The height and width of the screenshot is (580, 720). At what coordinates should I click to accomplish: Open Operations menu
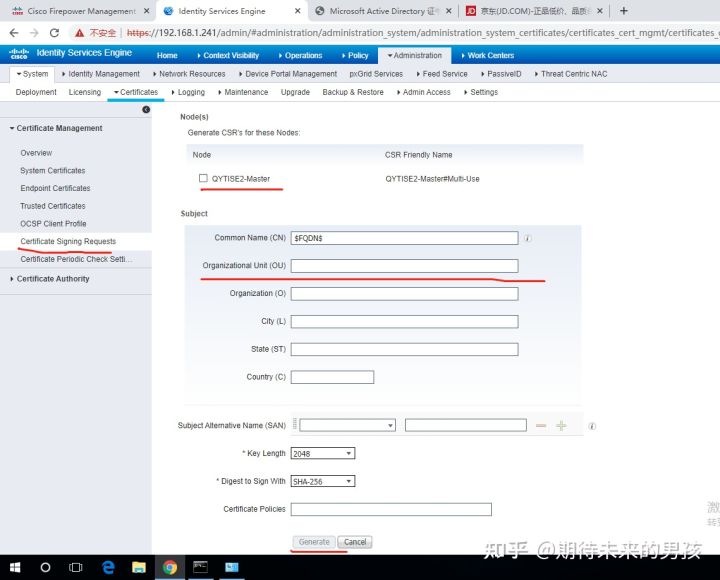(300, 55)
